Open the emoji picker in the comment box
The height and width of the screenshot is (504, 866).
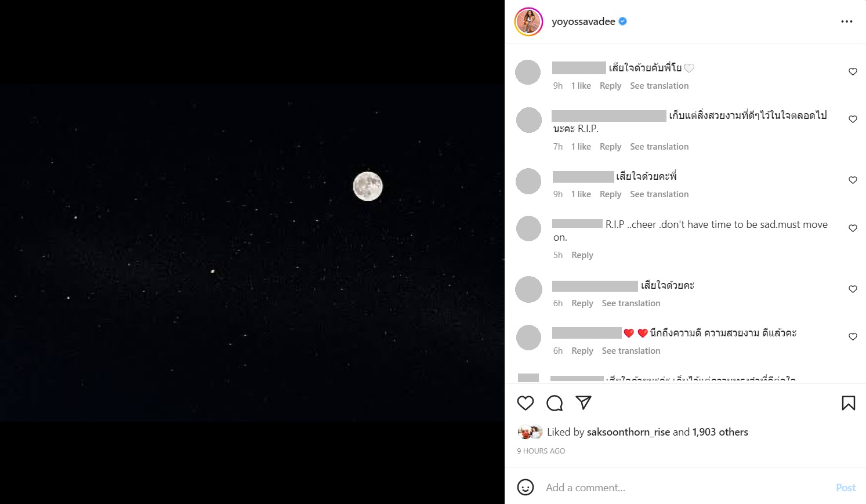pos(525,487)
